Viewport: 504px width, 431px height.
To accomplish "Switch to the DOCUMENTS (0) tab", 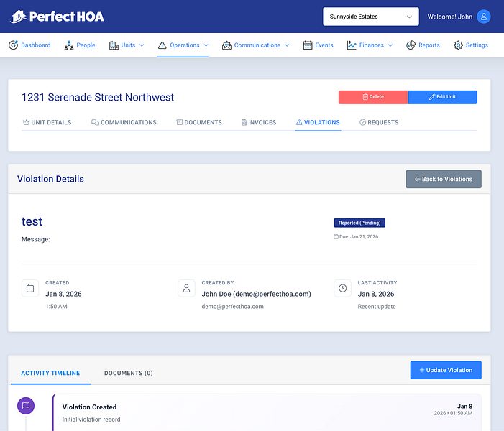I will 129,374.
